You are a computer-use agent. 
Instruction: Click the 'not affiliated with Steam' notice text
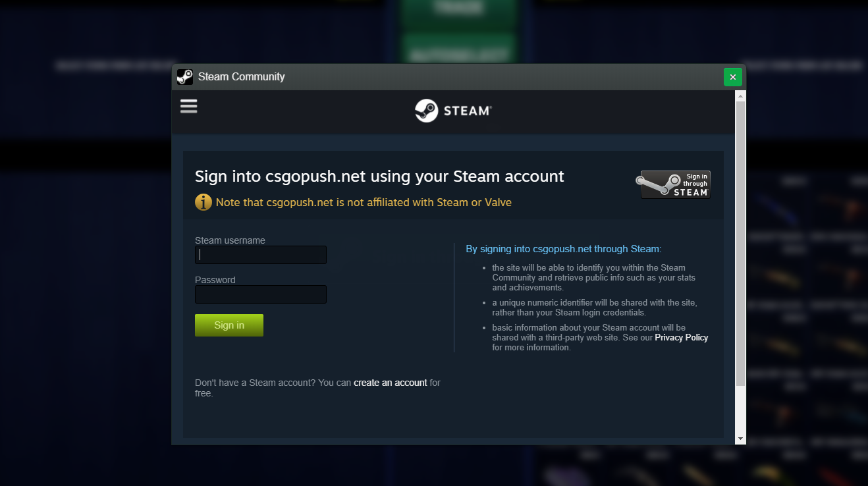[364, 202]
